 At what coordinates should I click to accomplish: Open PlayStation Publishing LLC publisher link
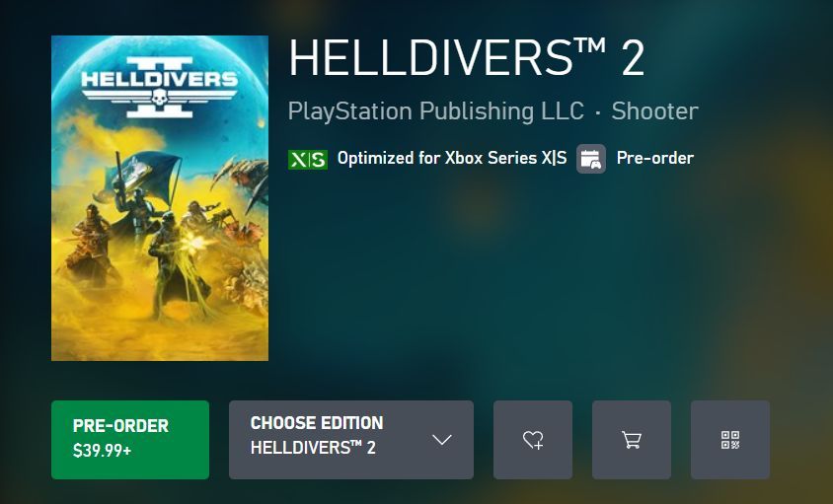tap(436, 111)
